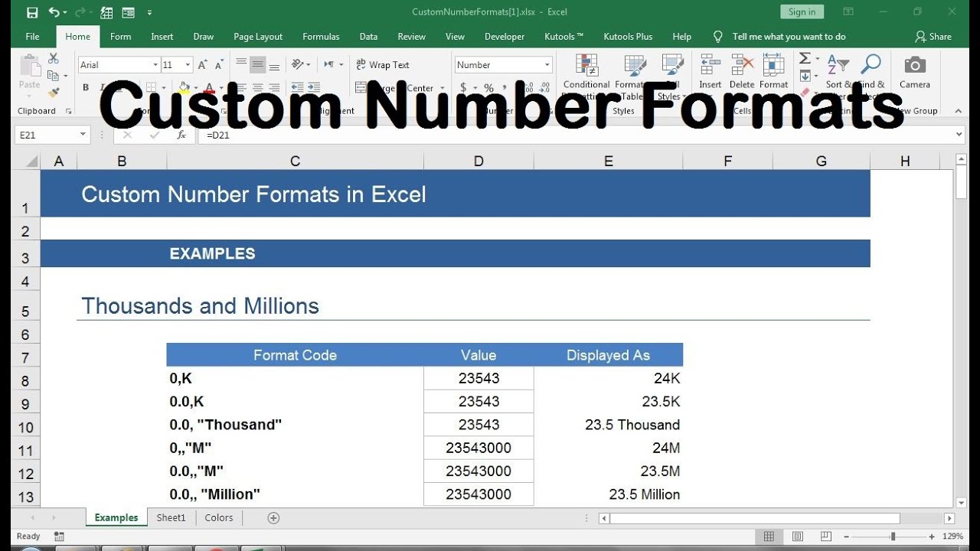
Task: Open Conditional Formatting menu
Action: tap(586, 77)
